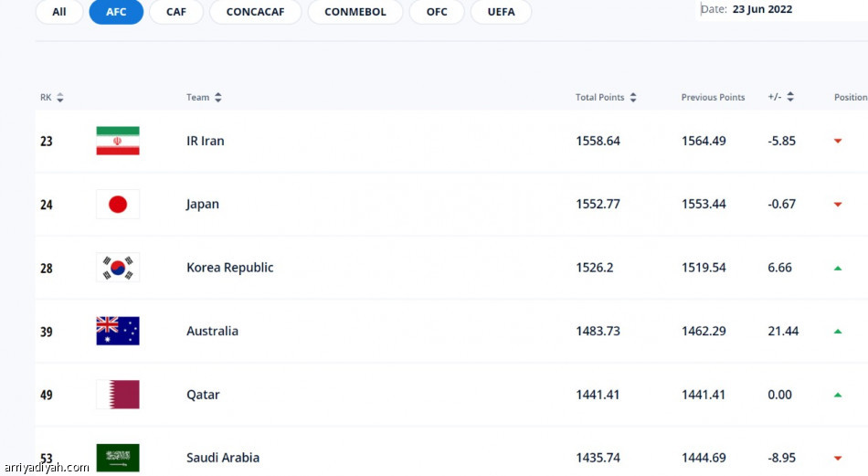Open the Saudi Arabia team link
Image resolution: width=868 pixels, height=476 pixels.
[223, 458]
